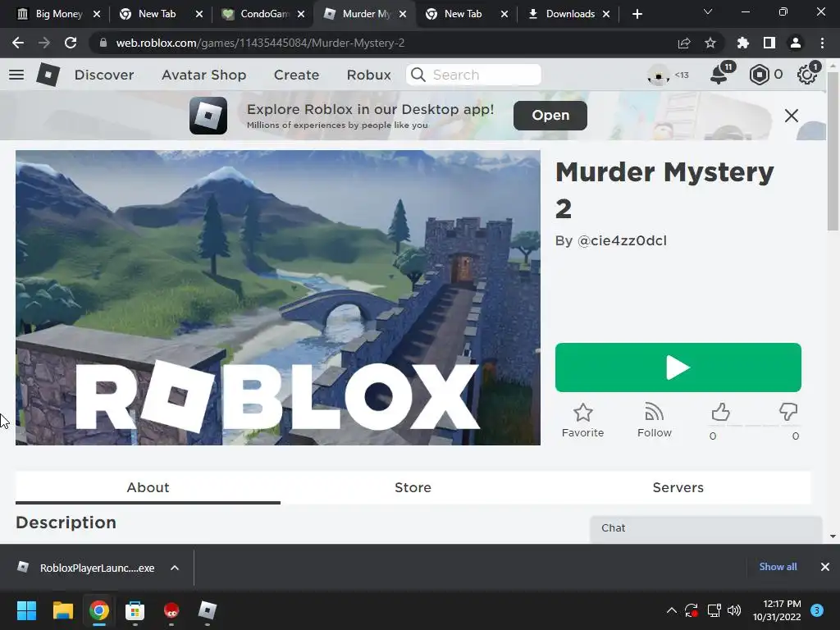Image resolution: width=840 pixels, height=630 pixels.
Task: Open Windows Start menu
Action: [26, 610]
